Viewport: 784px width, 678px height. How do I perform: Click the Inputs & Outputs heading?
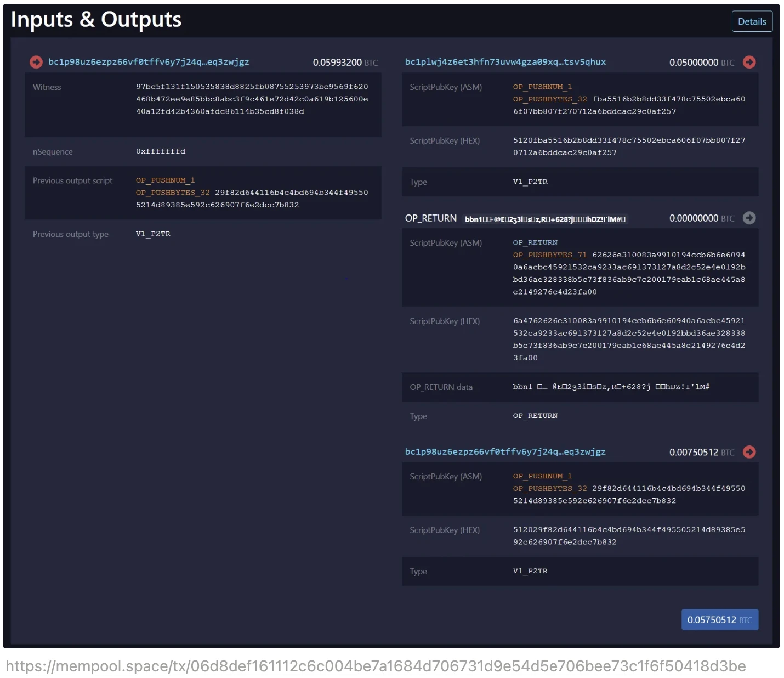(96, 20)
